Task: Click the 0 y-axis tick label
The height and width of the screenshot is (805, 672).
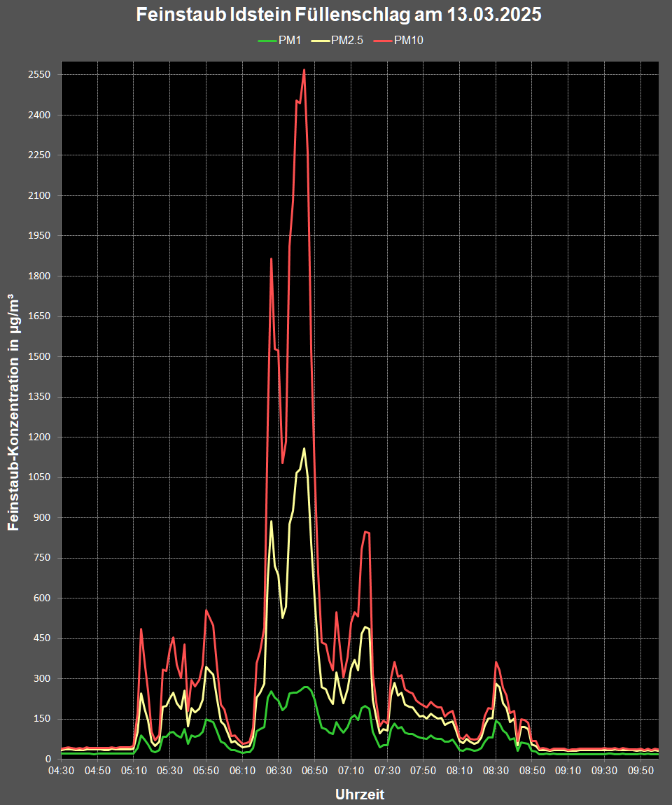Action: (48, 759)
